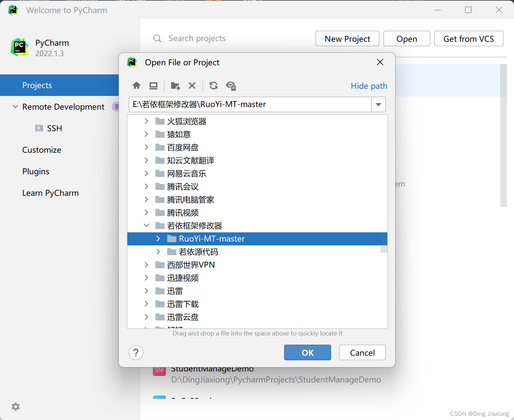
Task: Click the Search projects field
Action: point(197,39)
